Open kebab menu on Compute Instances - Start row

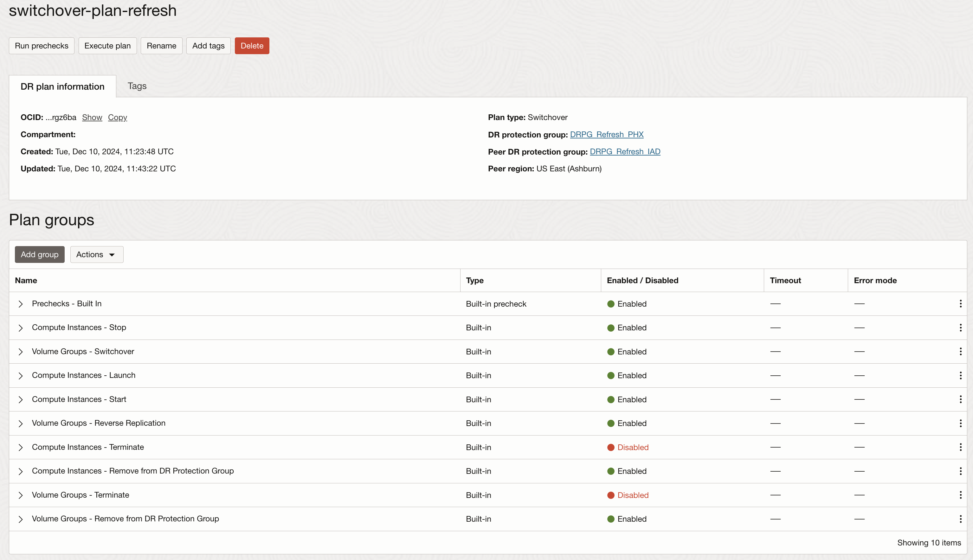960,400
